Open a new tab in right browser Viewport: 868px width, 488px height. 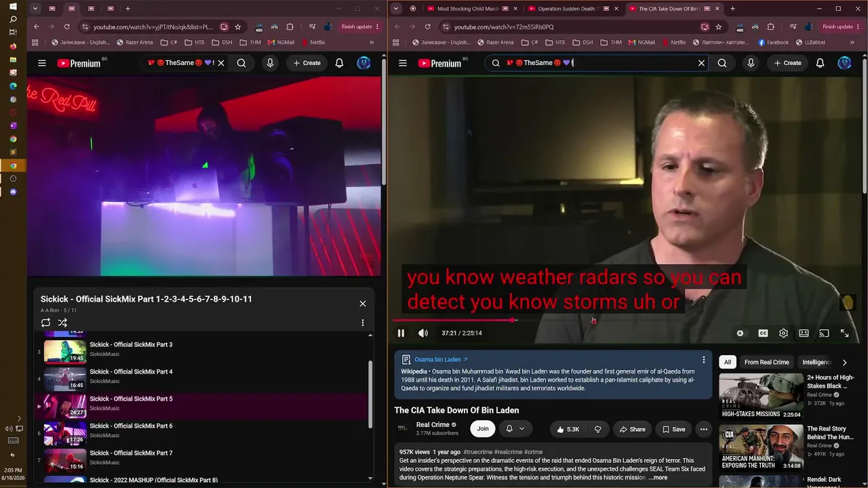(x=732, y=9)
